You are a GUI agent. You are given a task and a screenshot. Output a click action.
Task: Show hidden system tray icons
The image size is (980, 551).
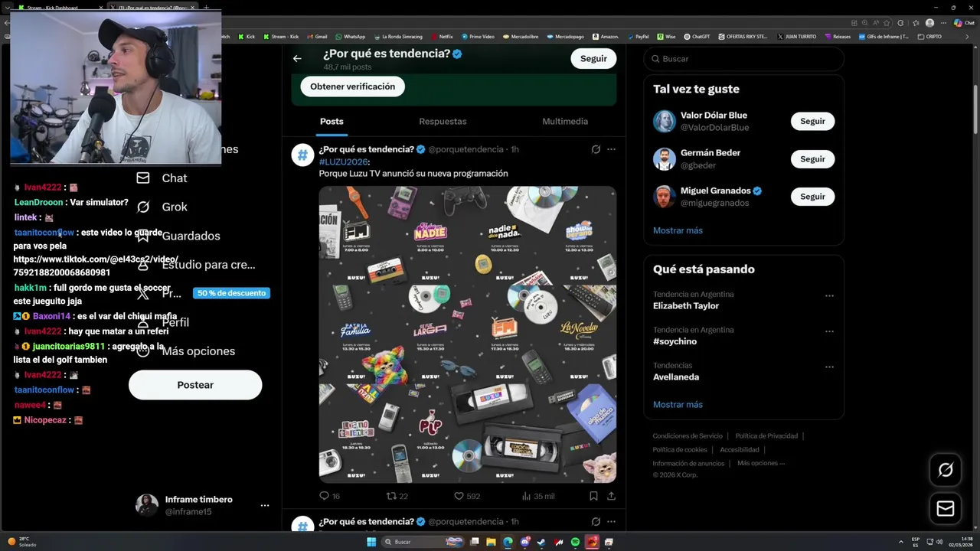[900, 542]
